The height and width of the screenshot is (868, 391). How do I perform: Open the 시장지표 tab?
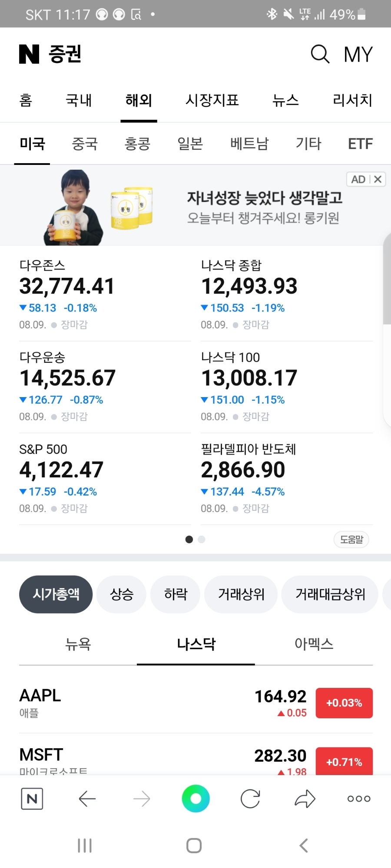[x=212, y=100]
